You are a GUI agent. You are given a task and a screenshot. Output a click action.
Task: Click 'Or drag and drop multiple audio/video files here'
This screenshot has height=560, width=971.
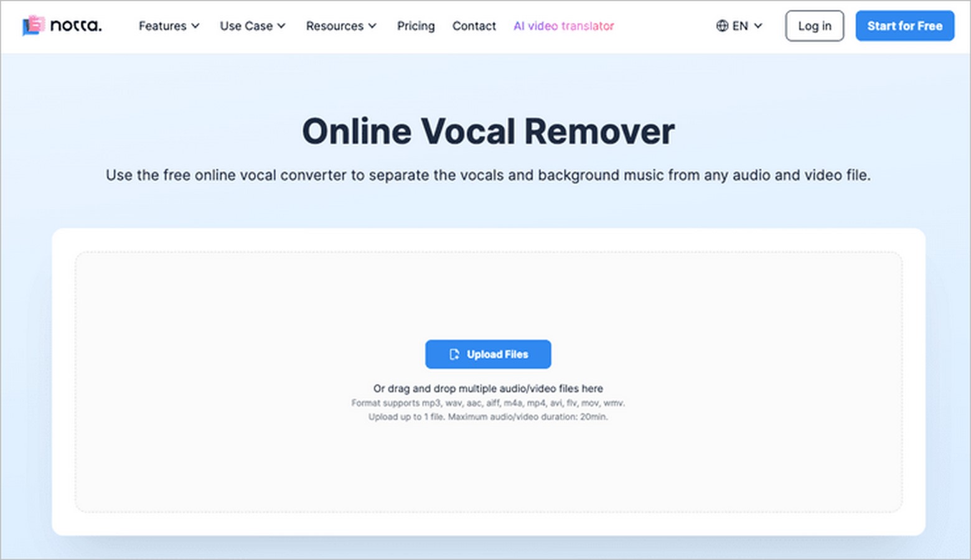coord(488,388)
